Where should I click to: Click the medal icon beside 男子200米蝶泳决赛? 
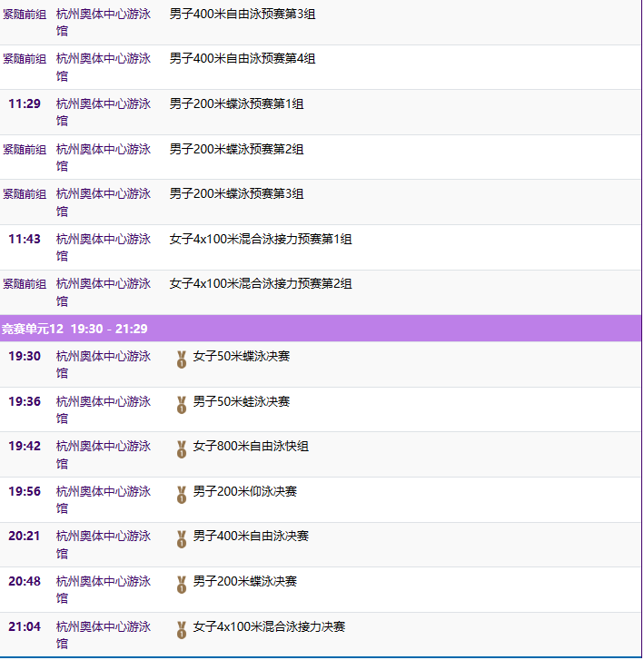pyautogui.click(x=182, y=584)
